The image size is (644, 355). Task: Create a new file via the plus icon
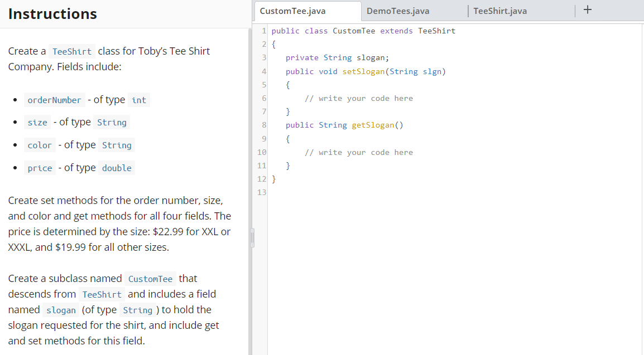(x=587, y=9)
